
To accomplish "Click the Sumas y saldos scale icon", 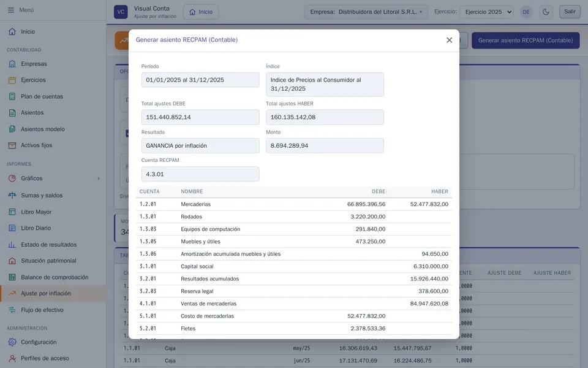I will click(12, 195).
